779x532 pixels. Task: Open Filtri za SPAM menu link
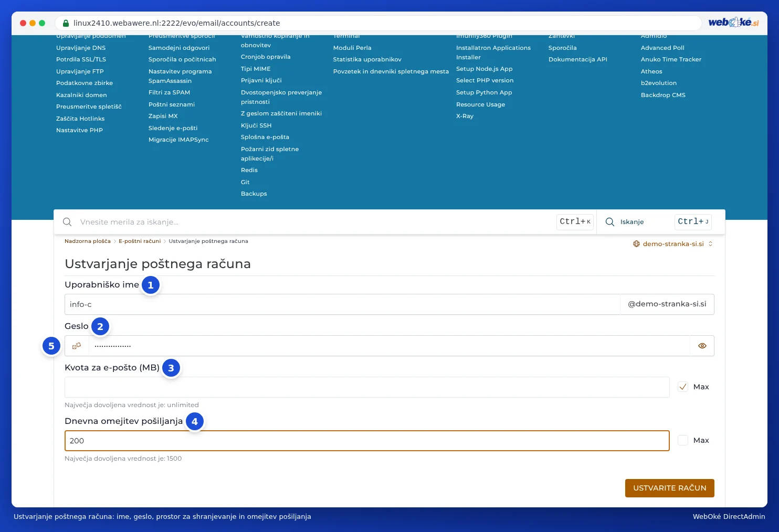[169, 92]
